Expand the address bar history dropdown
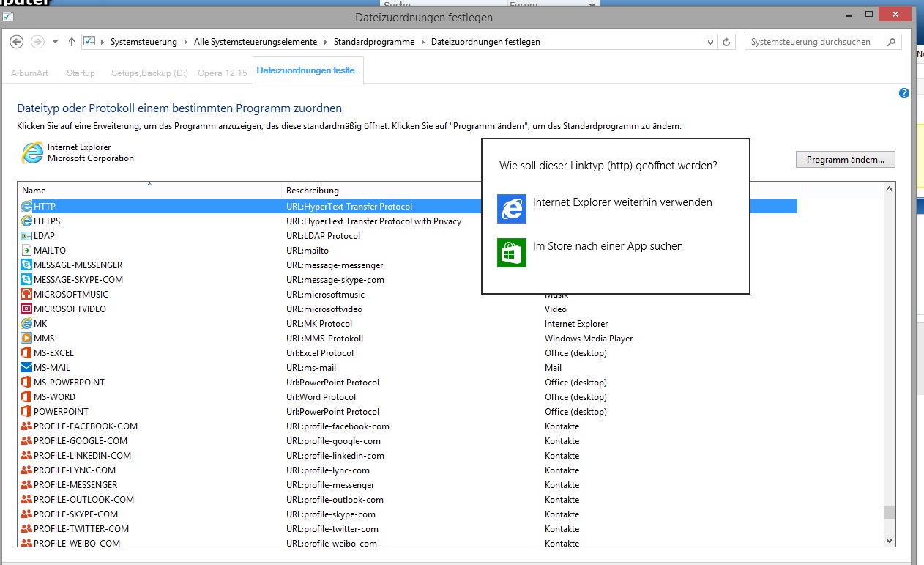The height and width of the screenshot is (565, 924). click(711, 42)
